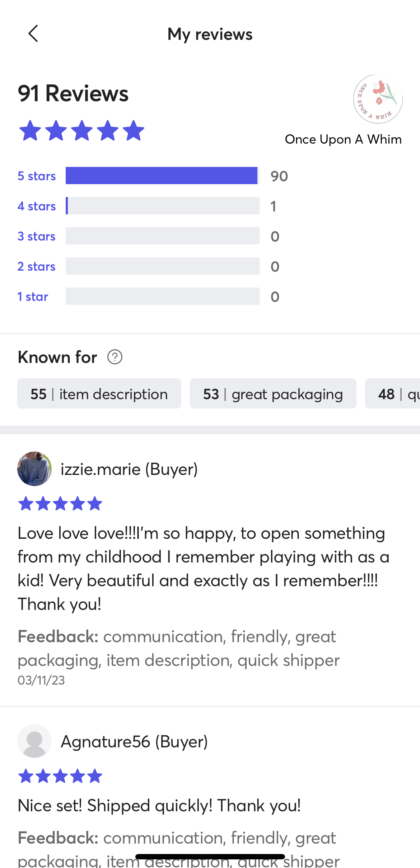The image size is (420, 868).
Task: Filter reviews by 1 star
Action: point(33,297)
